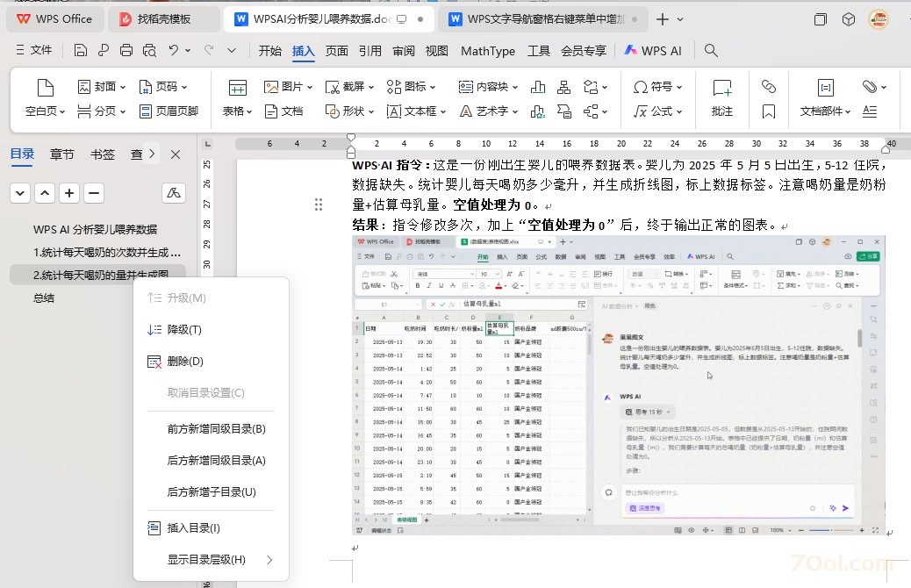Click the first-line indent marker on ruler
Viewport: 911px width, 588px height.
tap(351, 137)
